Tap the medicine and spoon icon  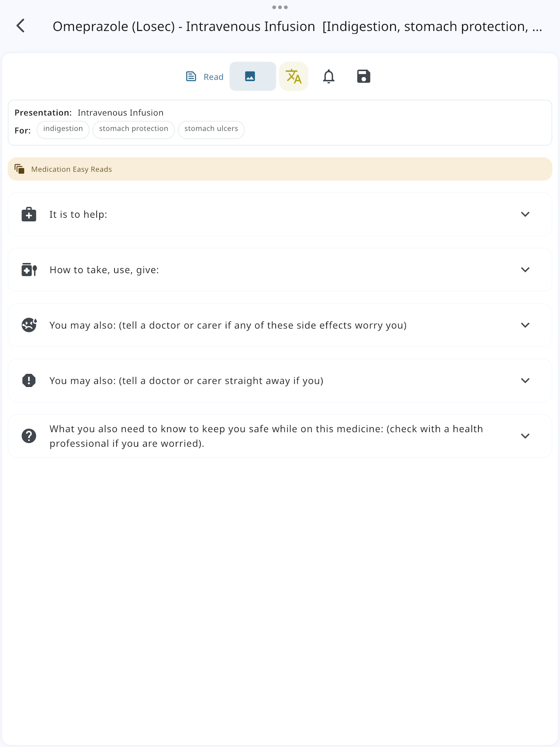click(29, 270)
